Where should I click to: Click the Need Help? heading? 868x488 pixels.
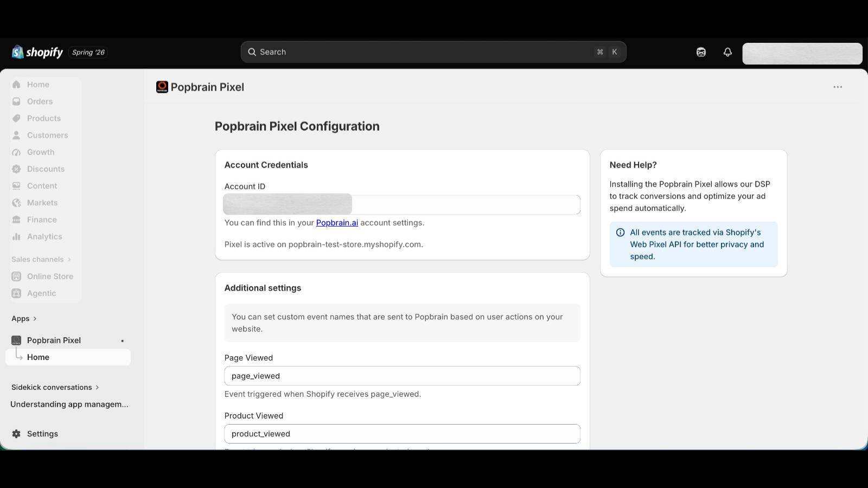click(x=633, y=165)
